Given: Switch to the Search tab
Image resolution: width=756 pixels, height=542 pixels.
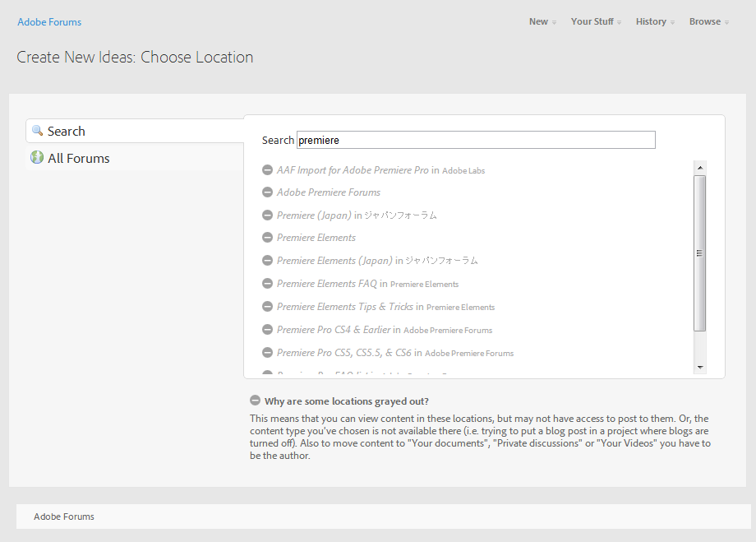Looking at the screenshot, I should pyautogui.click(x=135, y=131).
